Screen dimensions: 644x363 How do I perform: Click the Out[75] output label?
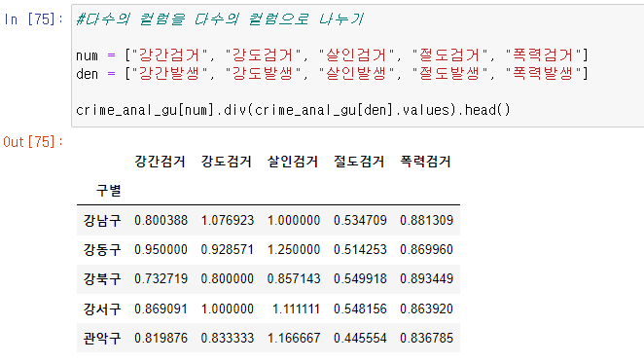pos(34,142)
